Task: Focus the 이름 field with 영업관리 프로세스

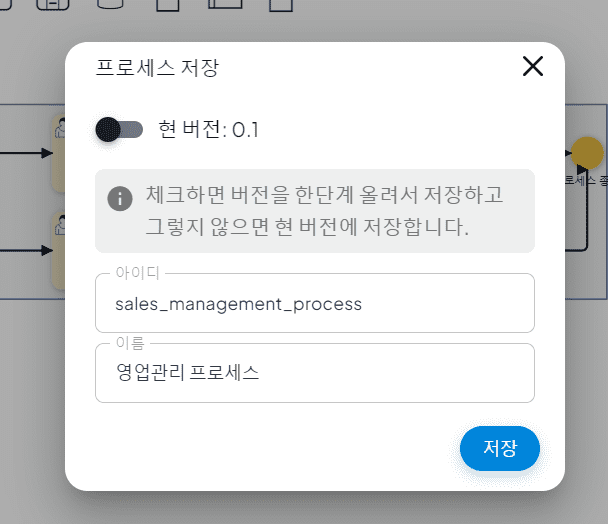Action: point(315,373)
